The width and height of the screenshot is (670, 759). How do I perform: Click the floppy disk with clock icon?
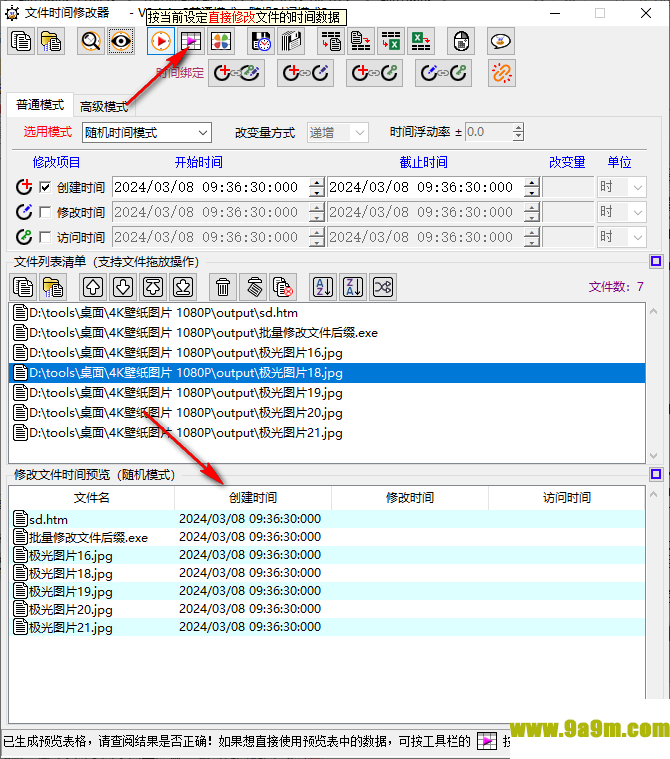[261, 41]
